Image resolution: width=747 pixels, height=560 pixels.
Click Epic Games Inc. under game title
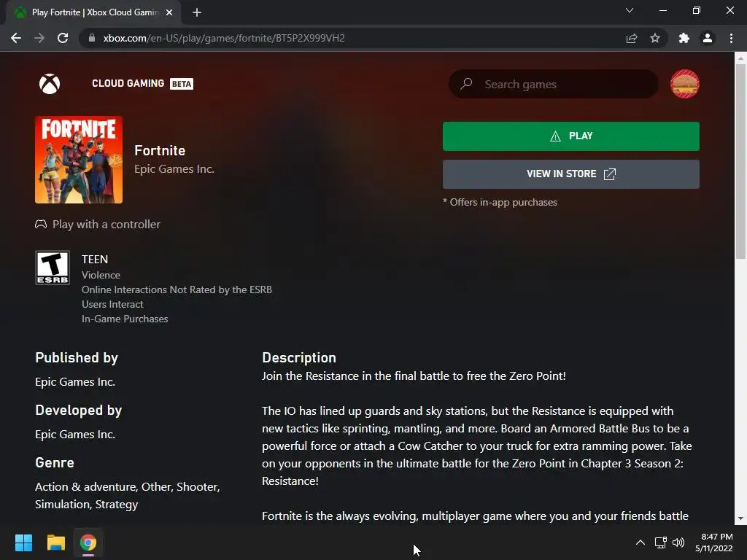coord(174,169)
